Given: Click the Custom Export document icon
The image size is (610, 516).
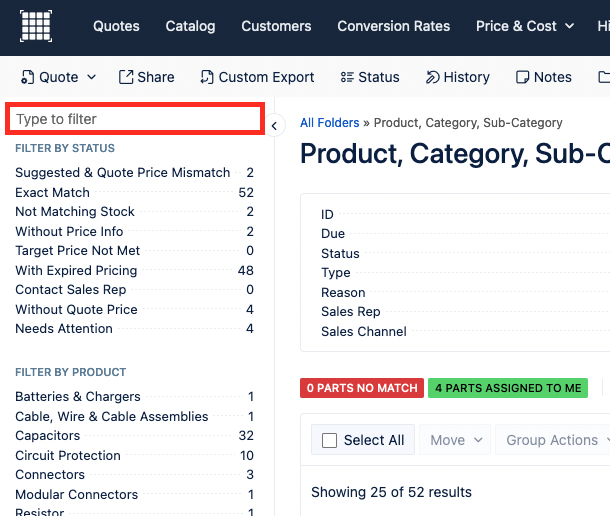Looking at the screenshot, I should click(x=207, y=77).
